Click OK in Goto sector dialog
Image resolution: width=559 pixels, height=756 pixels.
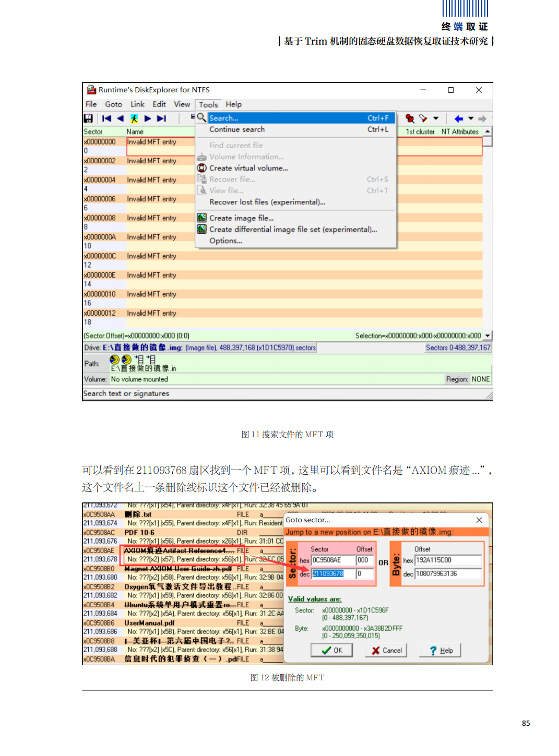(332, 650)
